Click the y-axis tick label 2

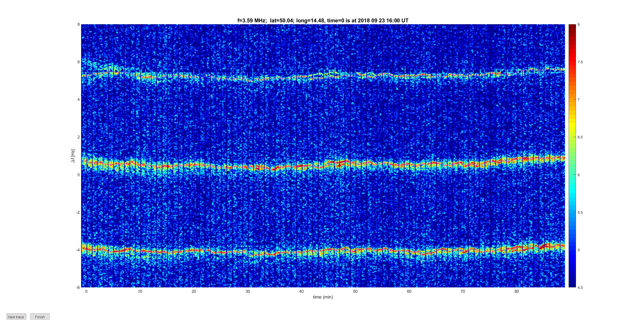[79, 137]
